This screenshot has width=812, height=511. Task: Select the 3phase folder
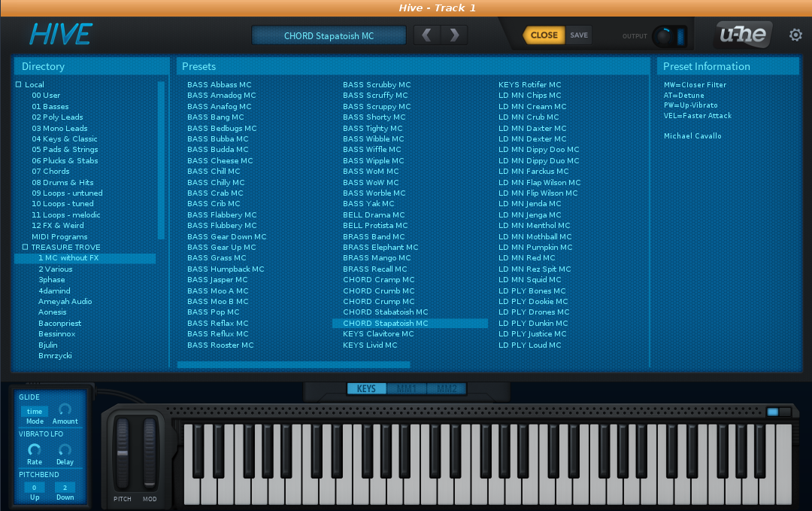52,280
